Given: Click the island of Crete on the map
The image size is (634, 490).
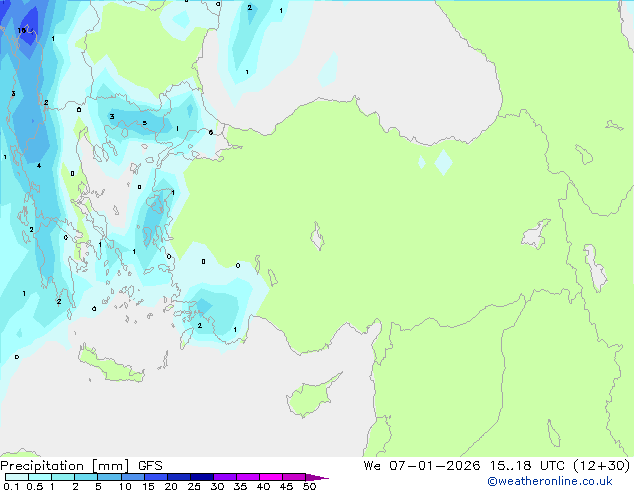Looking at the screenshot, I should (x=111, y=365).
